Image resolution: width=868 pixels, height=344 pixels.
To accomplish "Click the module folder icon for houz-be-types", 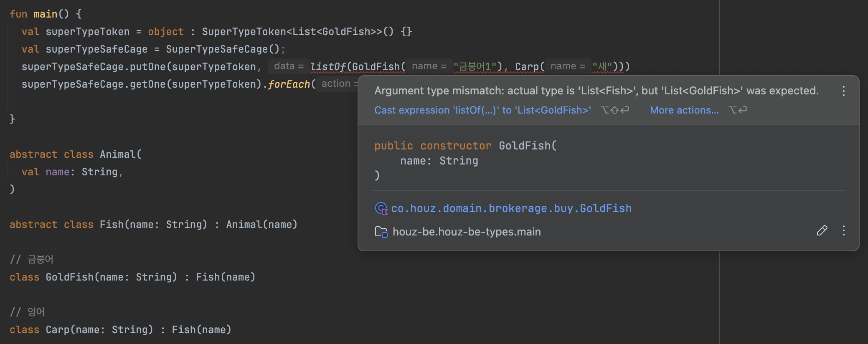I will tap(381, 232).
